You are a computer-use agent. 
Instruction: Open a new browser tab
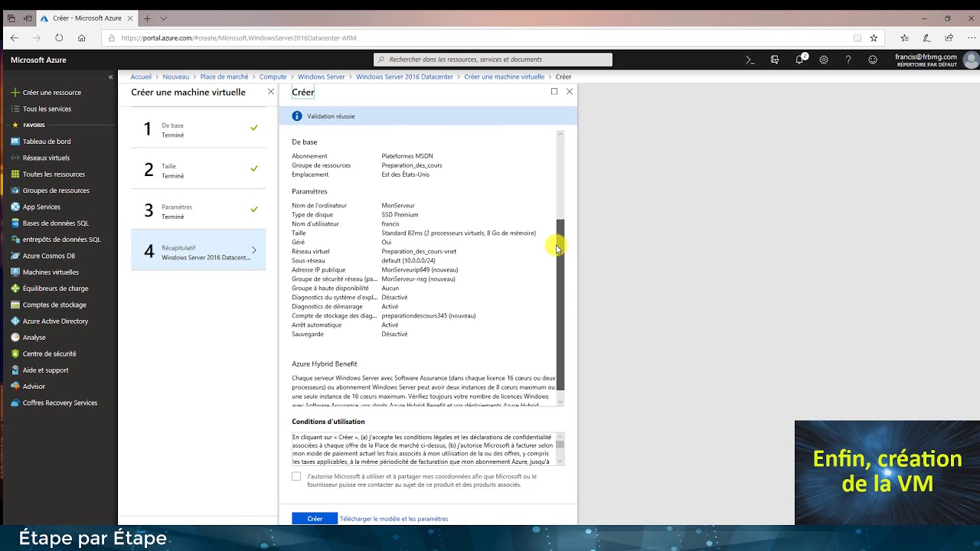coord(147,18)
